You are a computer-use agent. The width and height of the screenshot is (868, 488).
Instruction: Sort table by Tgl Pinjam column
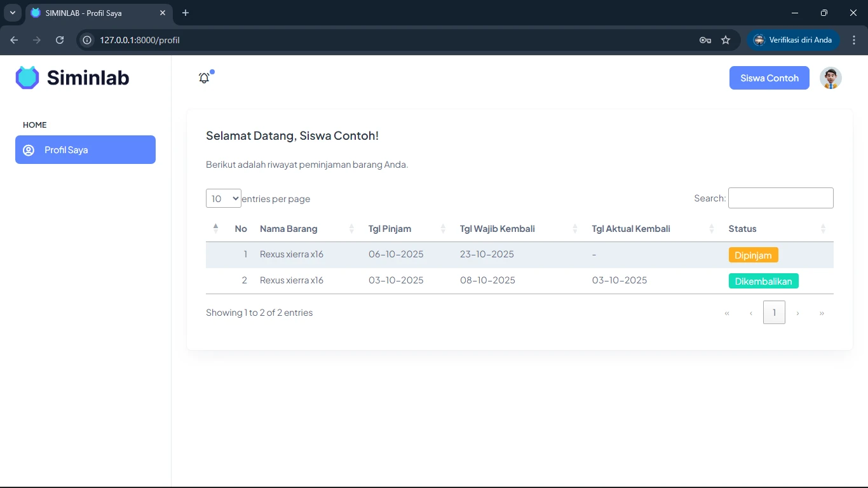390,229
